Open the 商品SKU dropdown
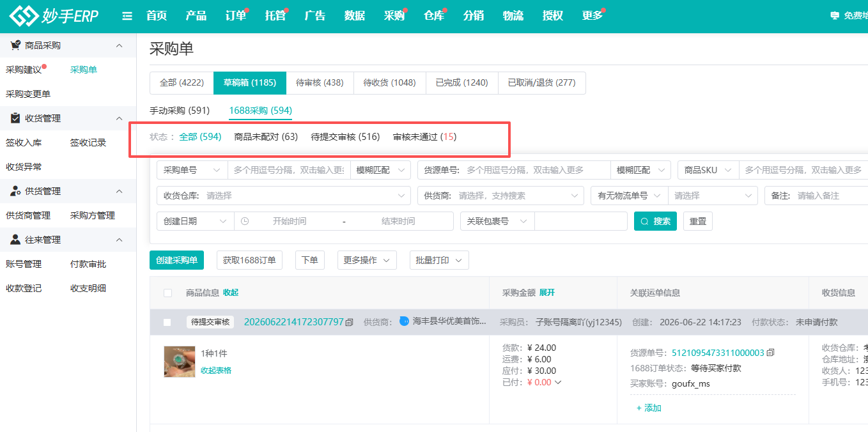This screenshot has width=868, height=432. (708, 170)
